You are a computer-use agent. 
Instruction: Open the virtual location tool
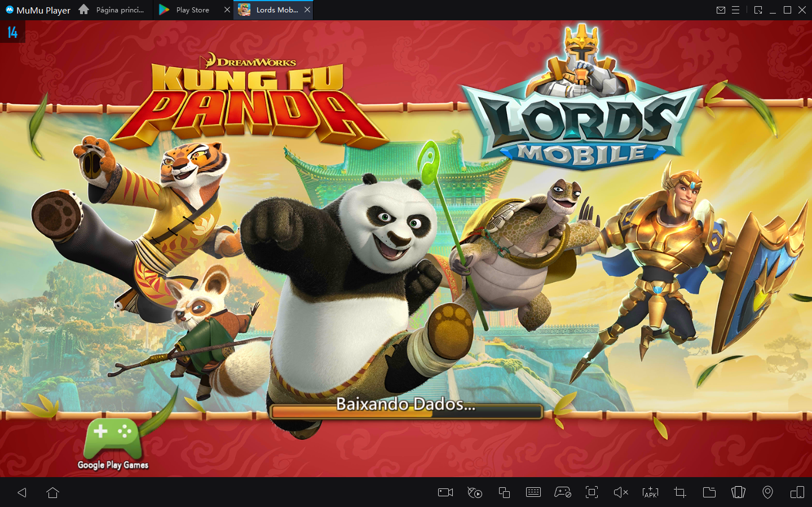(x=767, y=492)
